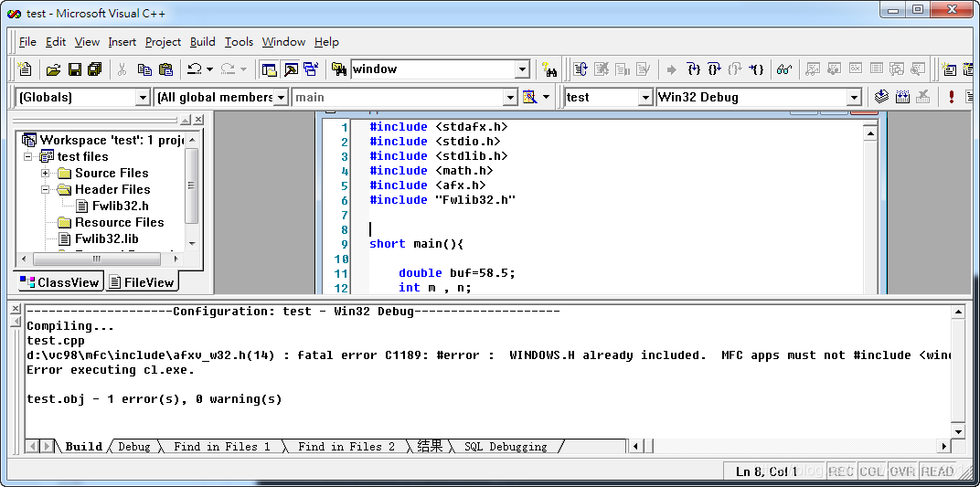
Task: Click the fatal error C1189 line
Action: [488, 355]
